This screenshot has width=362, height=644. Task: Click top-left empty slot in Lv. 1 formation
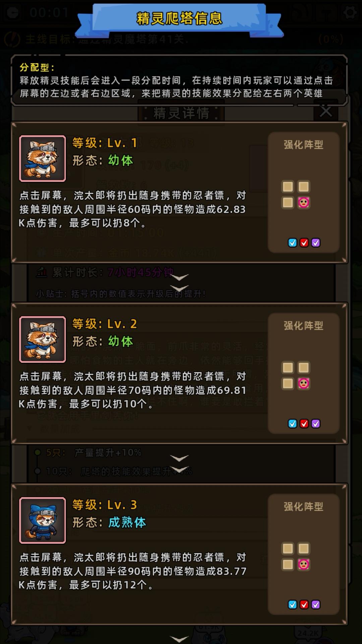(288, 187)
